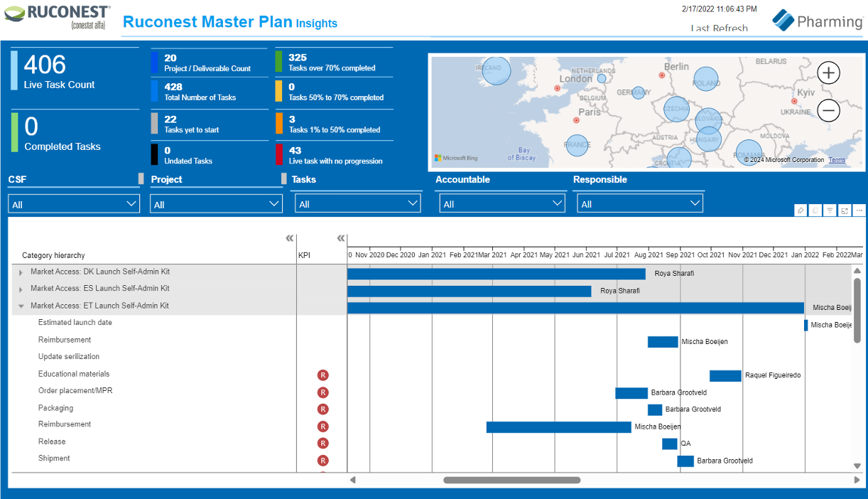
Task: Expand Market Access: DK Launch Self-Admin Kit
Action: [x=21, y=272]
